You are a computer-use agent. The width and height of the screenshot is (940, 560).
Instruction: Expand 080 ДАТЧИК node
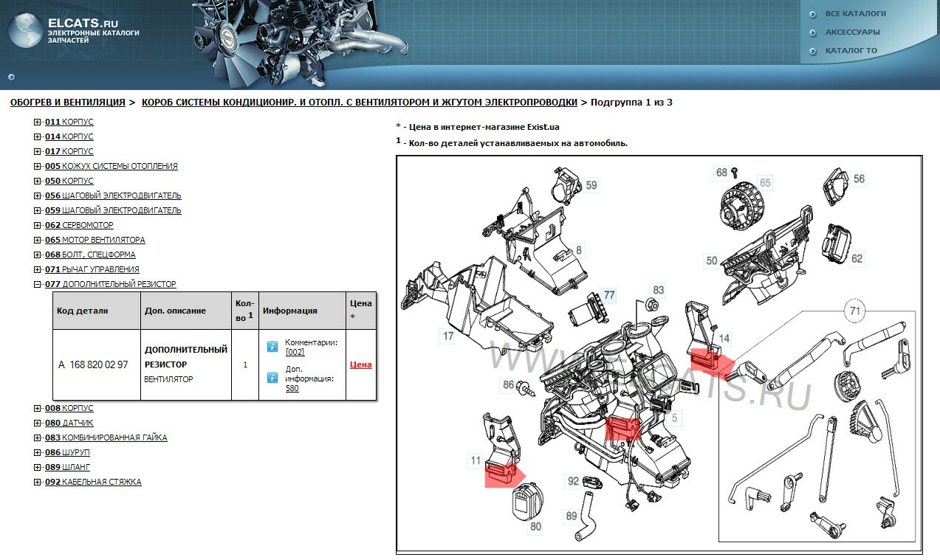(38, 423)
